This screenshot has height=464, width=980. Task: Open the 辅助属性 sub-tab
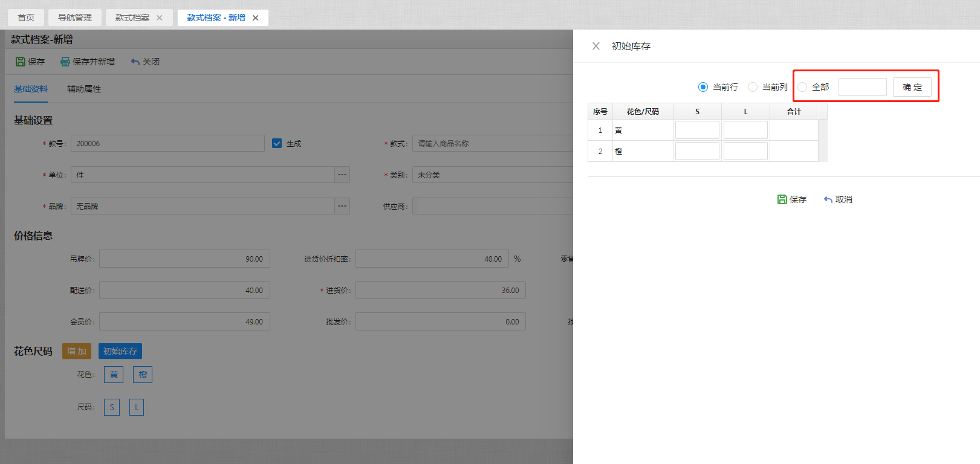(x=84, y=89)
